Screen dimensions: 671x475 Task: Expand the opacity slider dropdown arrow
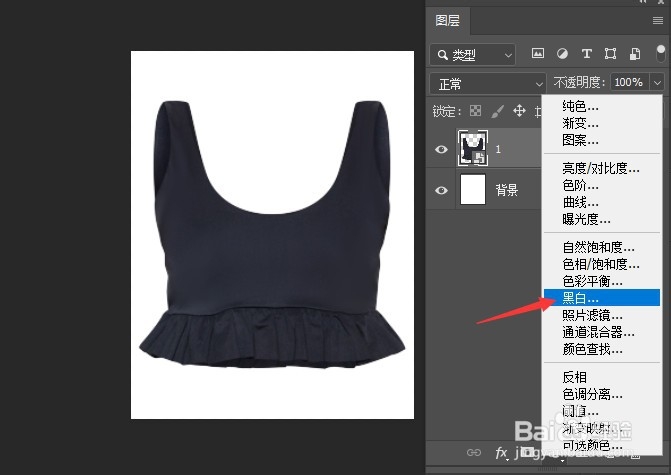point(657,82)
